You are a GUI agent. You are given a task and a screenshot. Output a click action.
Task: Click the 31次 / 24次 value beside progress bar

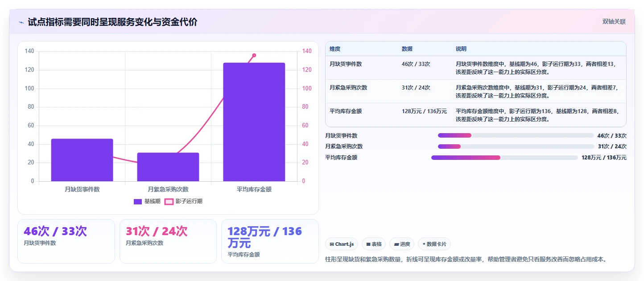pos(612,147)
